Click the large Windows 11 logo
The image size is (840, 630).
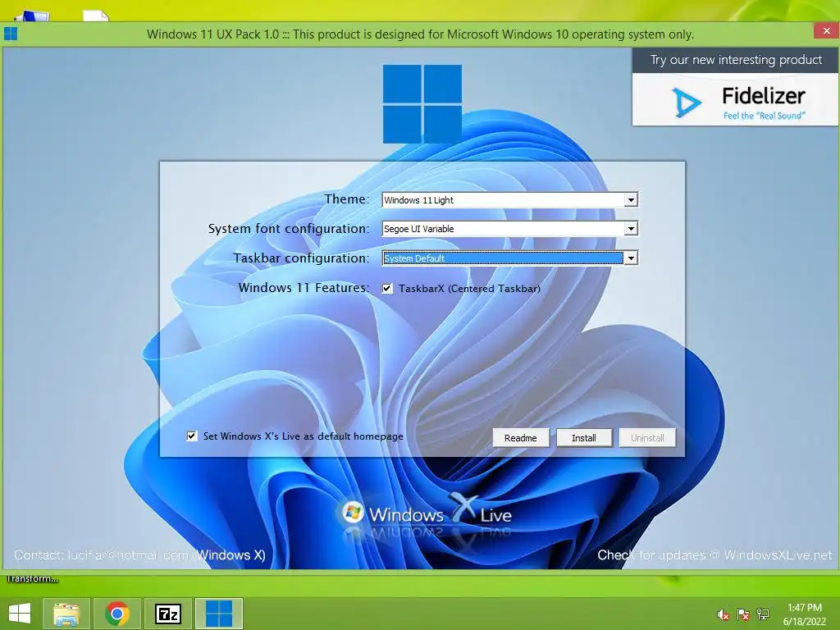click(x=422, y=104)
